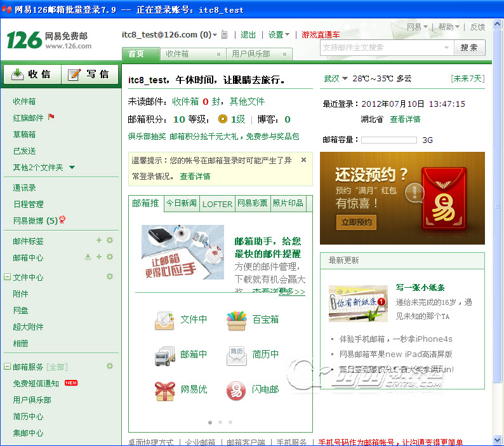The width and height of the screenshot is (504, 446).
Task: Click the 退出 logout link
Action: point(248,35)
